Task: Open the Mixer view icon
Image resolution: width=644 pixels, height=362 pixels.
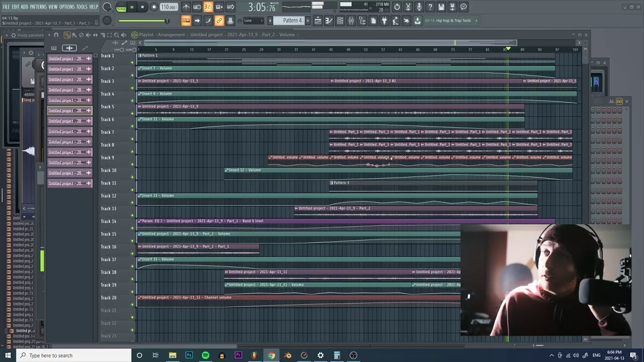Action: tap(351, 21)
